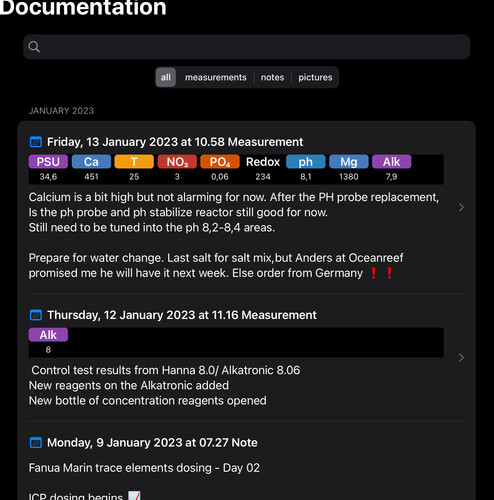This screenshot has width=494, height=500.
Task: Click calendar icon of Thursday 12 January entry
Action: (x=36, y=315)
